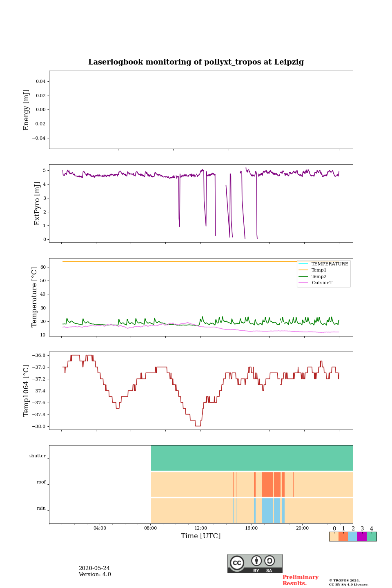
Task: Click the shutter row label
Action: (x=38, y=456)
